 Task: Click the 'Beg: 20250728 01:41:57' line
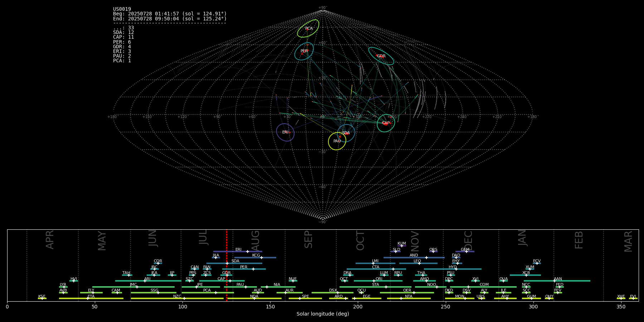coord(170,14)
